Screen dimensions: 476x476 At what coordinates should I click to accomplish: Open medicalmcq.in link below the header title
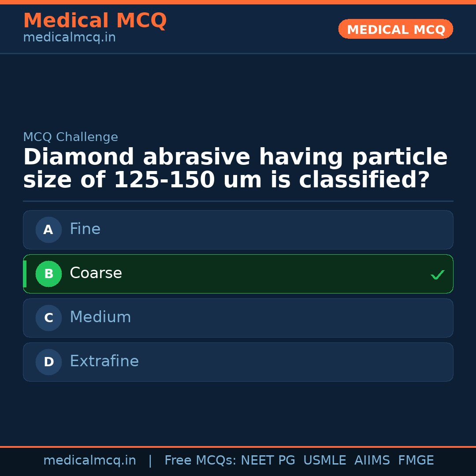[69, 38]
